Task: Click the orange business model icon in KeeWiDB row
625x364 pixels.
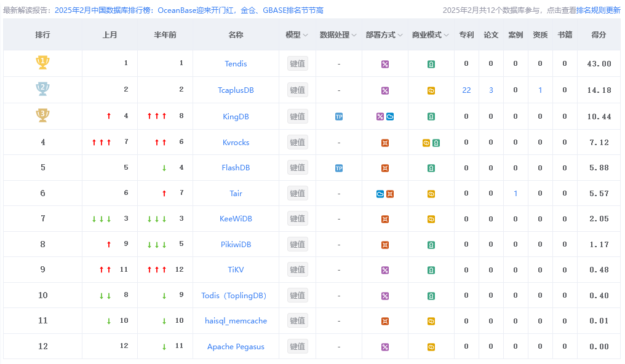Action: click(431, 220)
